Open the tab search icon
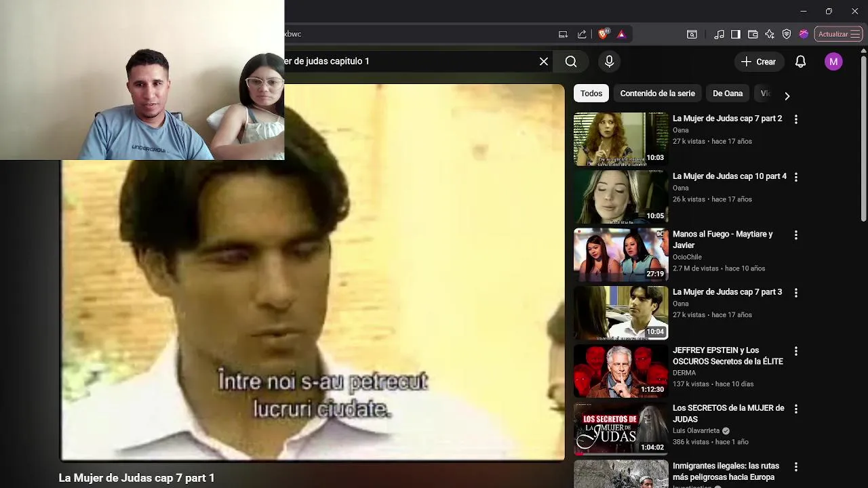The image size is (868, 488). coord(692,34)
